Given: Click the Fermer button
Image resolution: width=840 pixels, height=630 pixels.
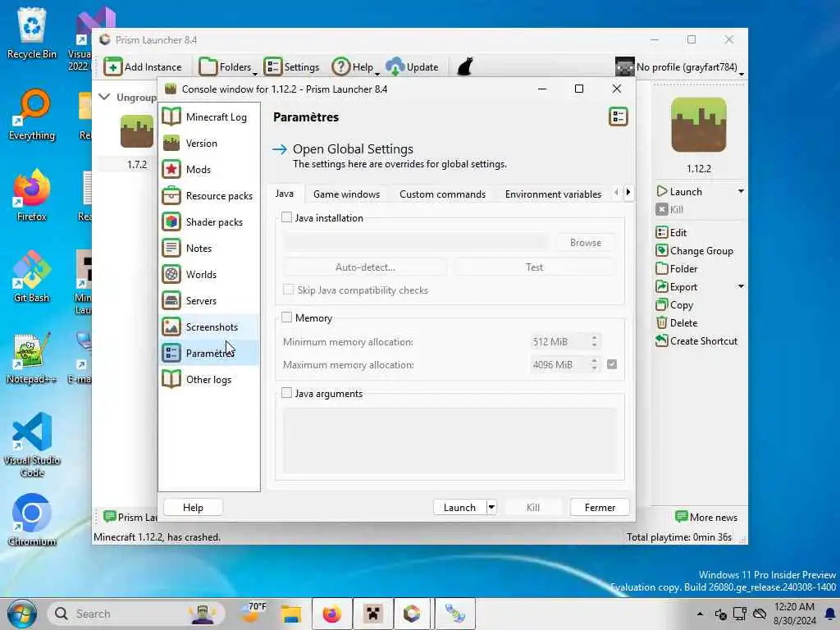Looking at the screenshot, I should [600, 507].
